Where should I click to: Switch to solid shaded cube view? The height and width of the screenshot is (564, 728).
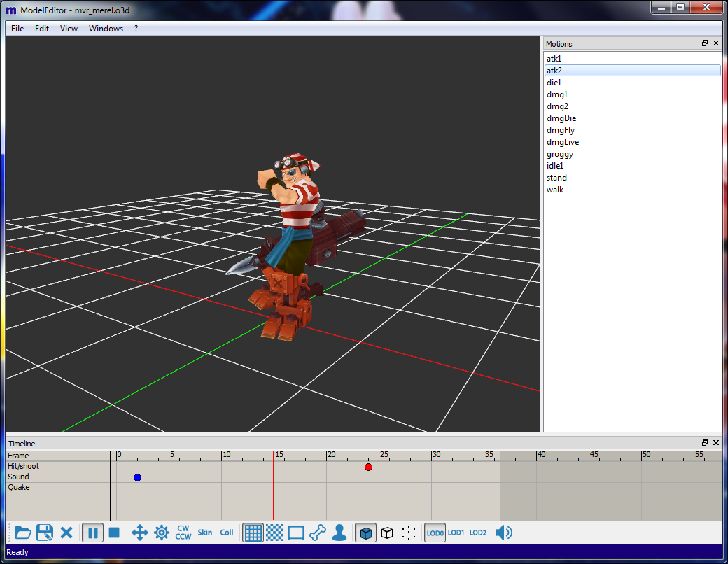[366, 533]
